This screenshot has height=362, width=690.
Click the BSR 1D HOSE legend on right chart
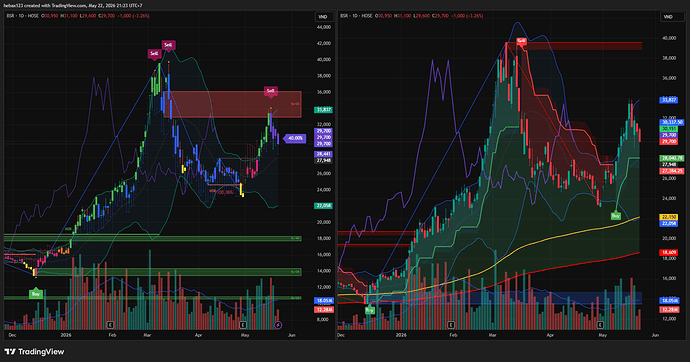click(x=356, y=16)
